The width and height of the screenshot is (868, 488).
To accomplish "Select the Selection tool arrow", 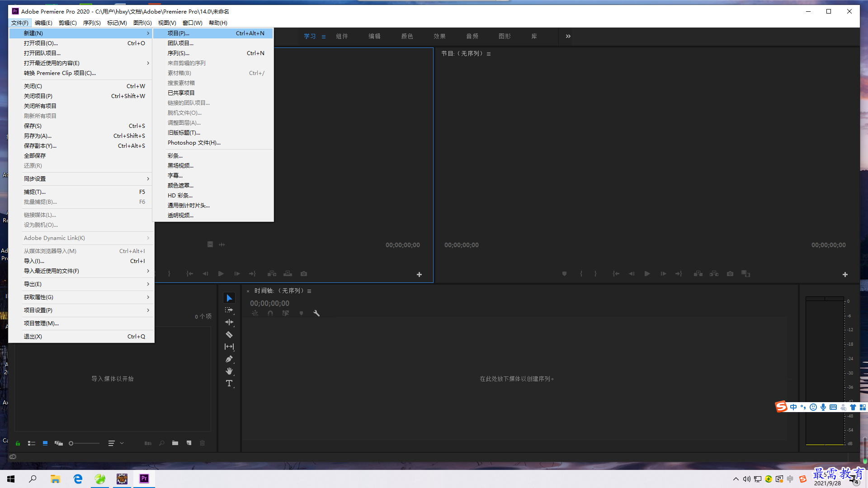I will point(229,298).
